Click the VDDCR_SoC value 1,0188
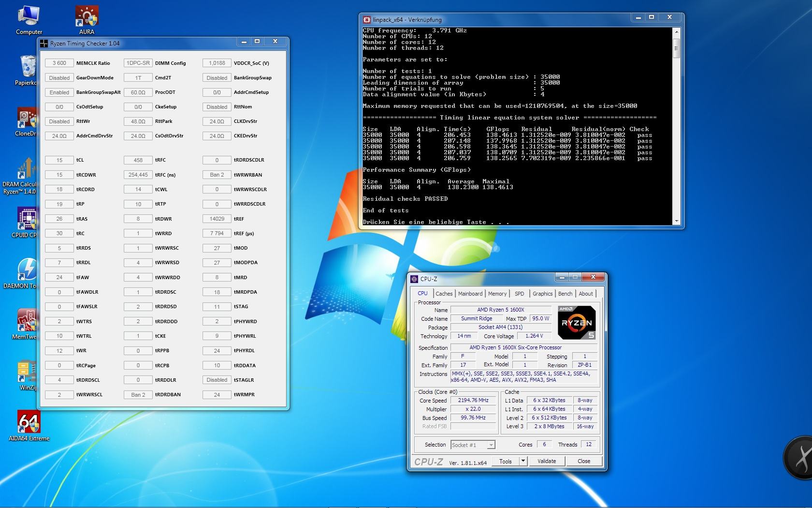This screenshot has width=812, height=508. coord(217,63)
